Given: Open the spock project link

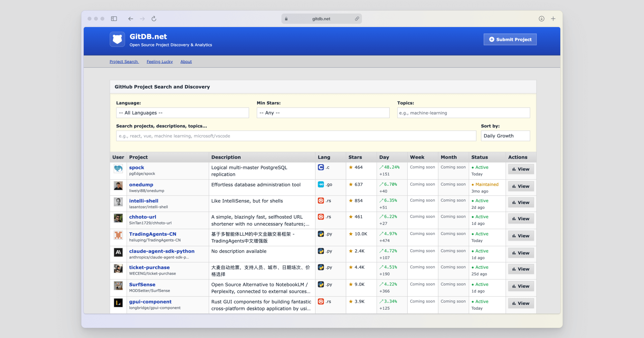Looking at the screenshot, I should point(136,167).
